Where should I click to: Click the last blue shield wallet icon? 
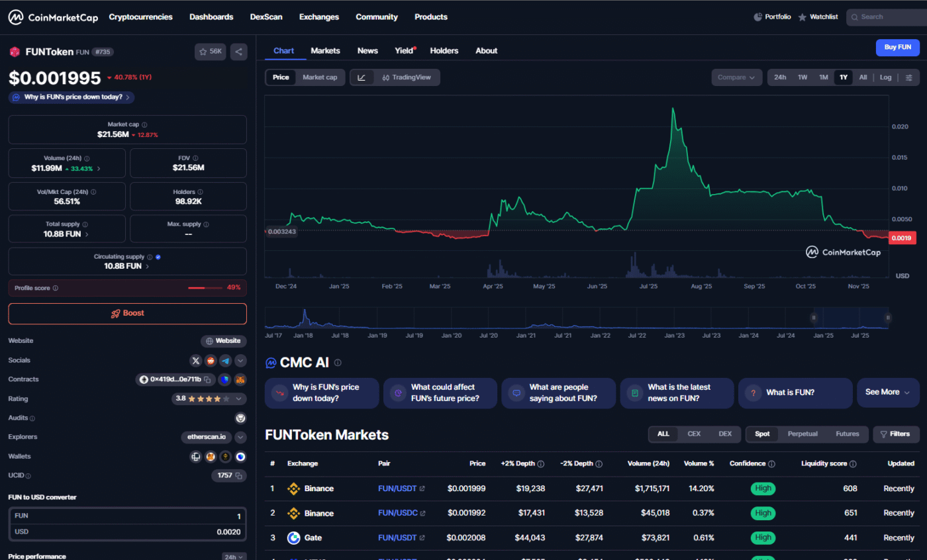pyautogui.click(x=240, y=456)
